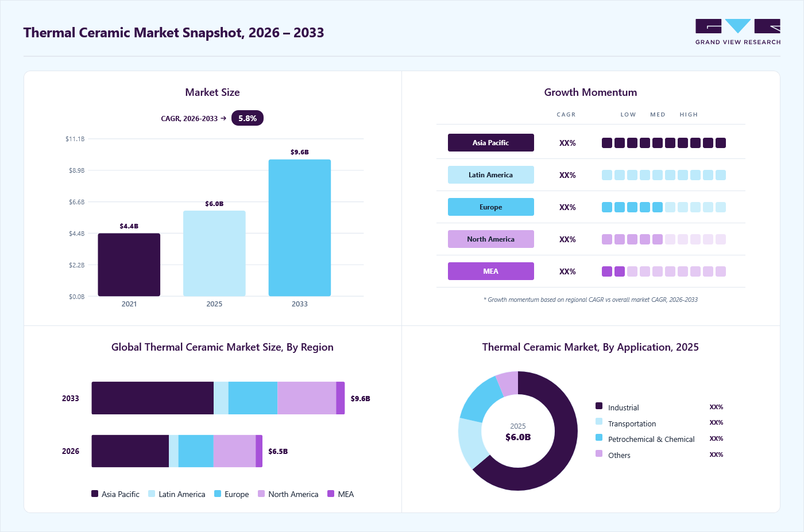
Task: Click the Asia Pacific CAGR XX% value
Action: pyautogui.click(x=567, y=143)
